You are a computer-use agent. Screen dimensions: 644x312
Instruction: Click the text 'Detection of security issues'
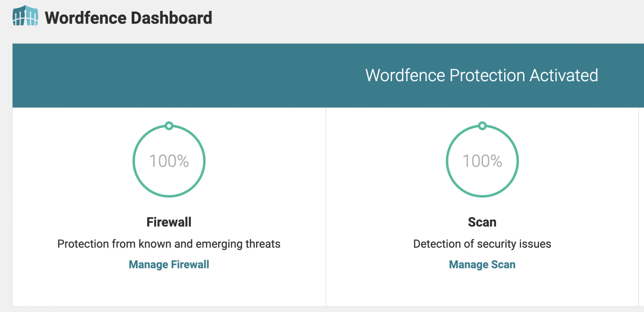coord(482,244)
